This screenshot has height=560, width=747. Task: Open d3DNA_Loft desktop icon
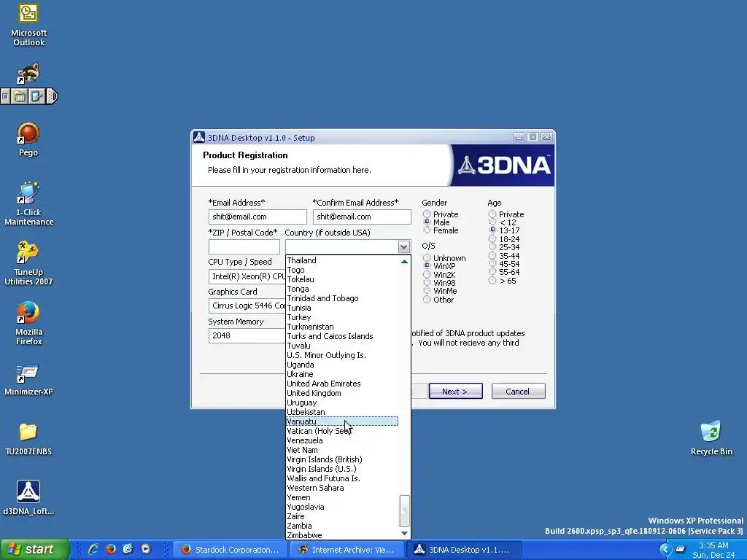(x=28, y=497)
